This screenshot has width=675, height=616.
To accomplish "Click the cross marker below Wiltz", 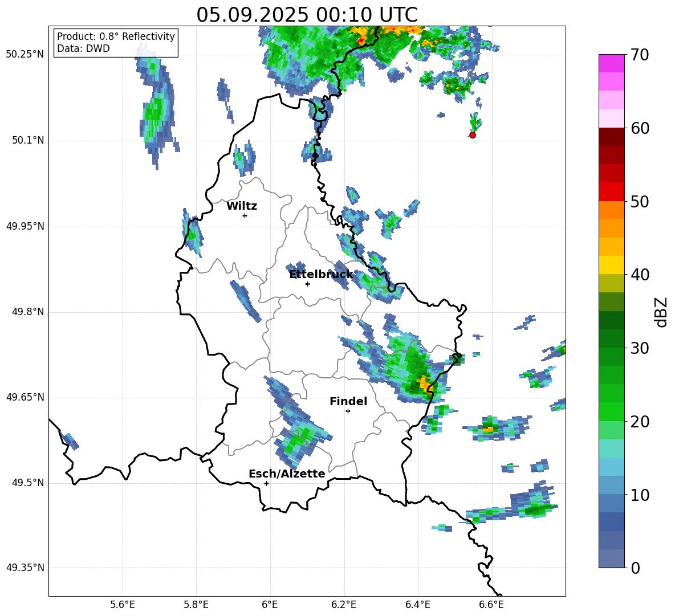I will (x=245, y=215).
